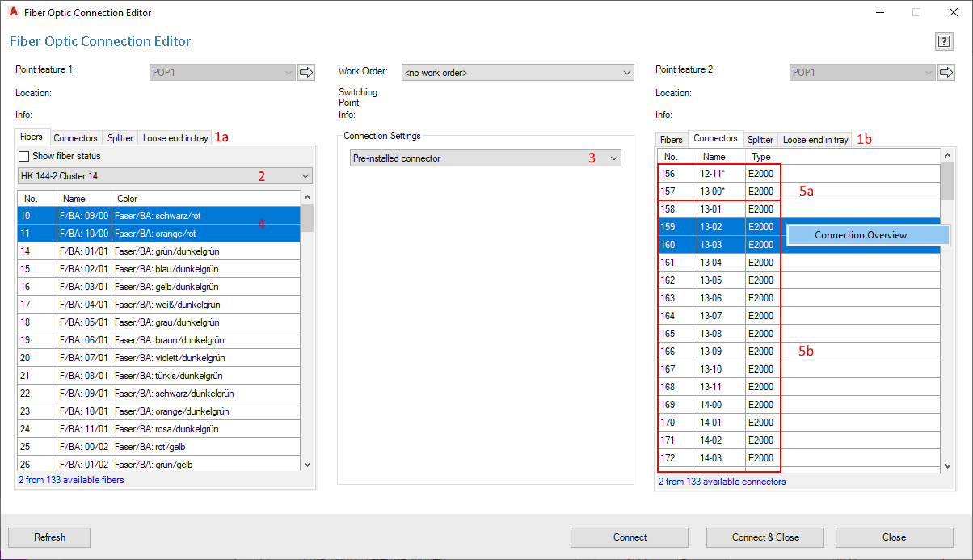Click fiber list scrollbar down arrow
973x560 pixels.
(306, 465)
